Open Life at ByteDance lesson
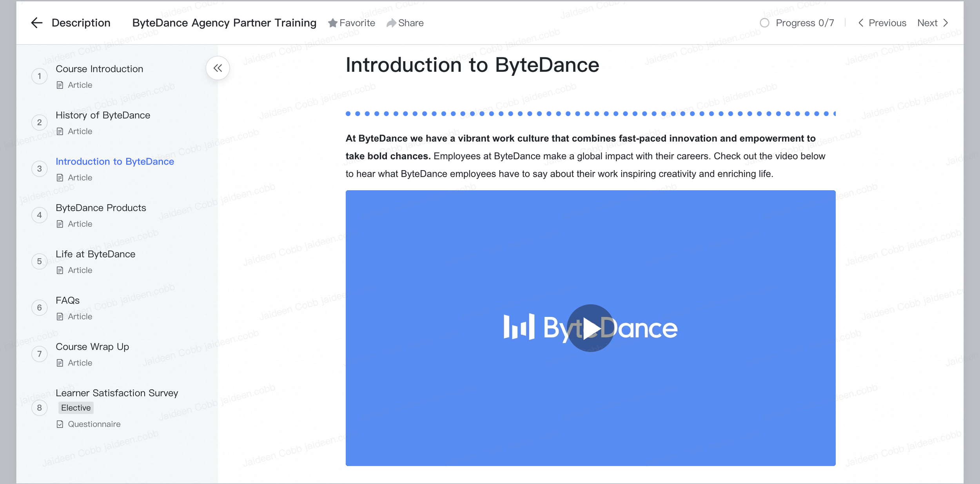This screenshot has width=980, height=484. 95,254
